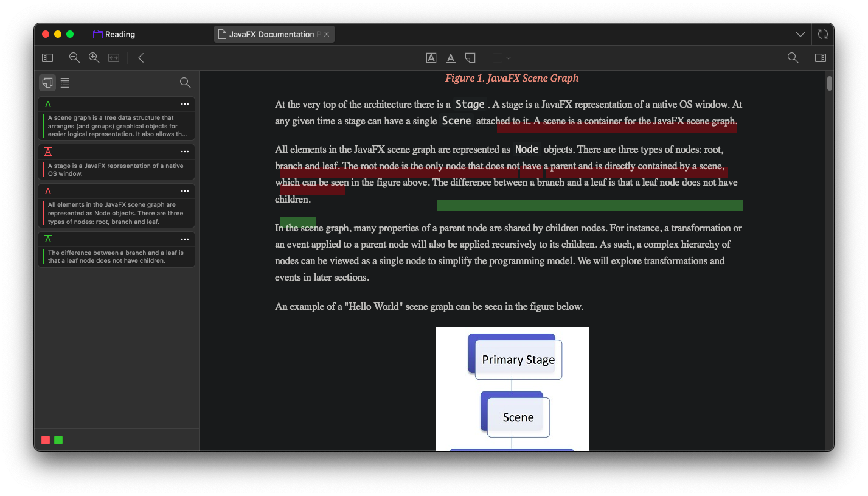Click the red highlight icon on the 'All elements' annotation
This screenshot has width=868, height=496.
point(48,191)
